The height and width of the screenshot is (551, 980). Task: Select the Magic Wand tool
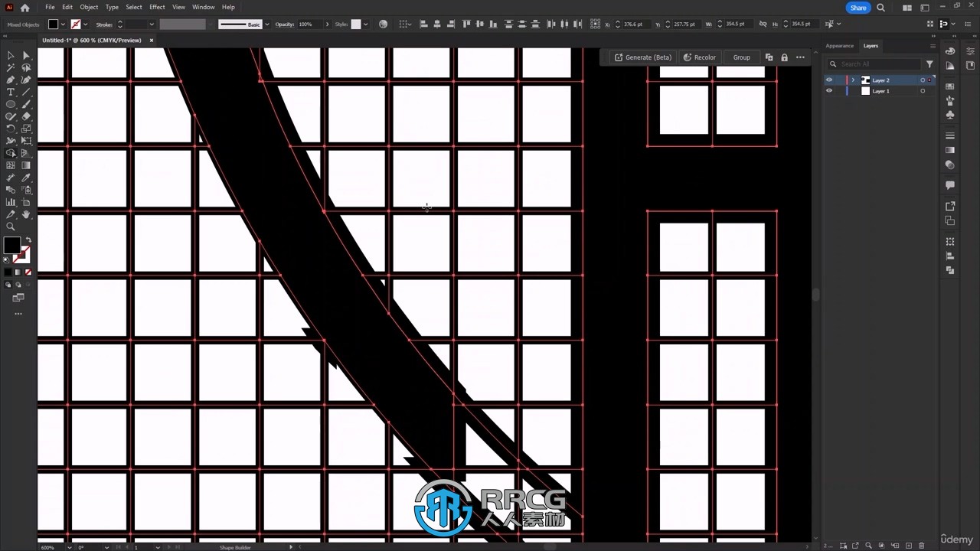[x=11, y=67]
